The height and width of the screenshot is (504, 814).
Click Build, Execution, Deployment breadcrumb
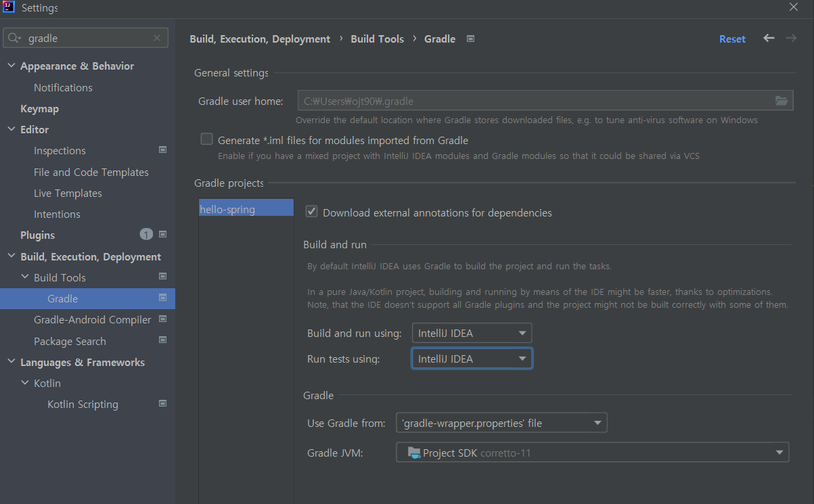coord(260,39)
